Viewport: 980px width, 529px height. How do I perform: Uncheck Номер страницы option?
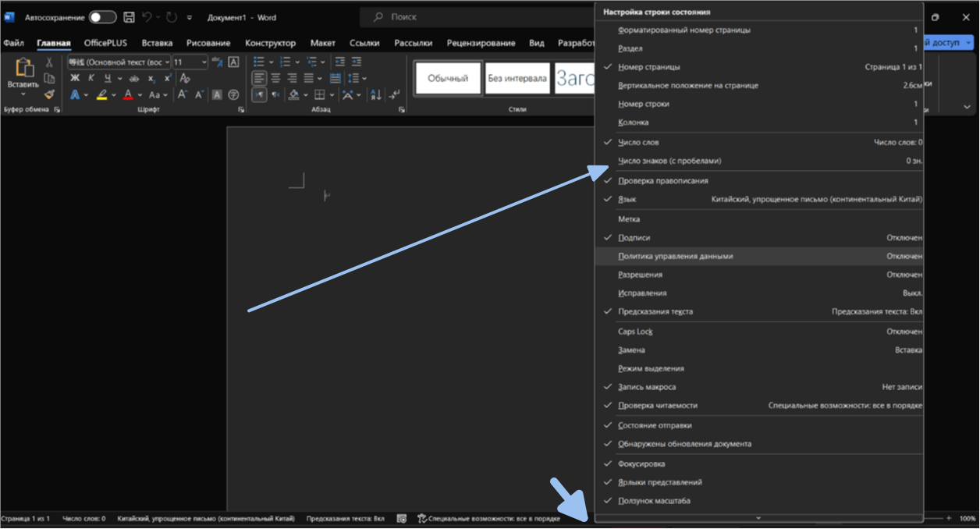coord(759,67)
